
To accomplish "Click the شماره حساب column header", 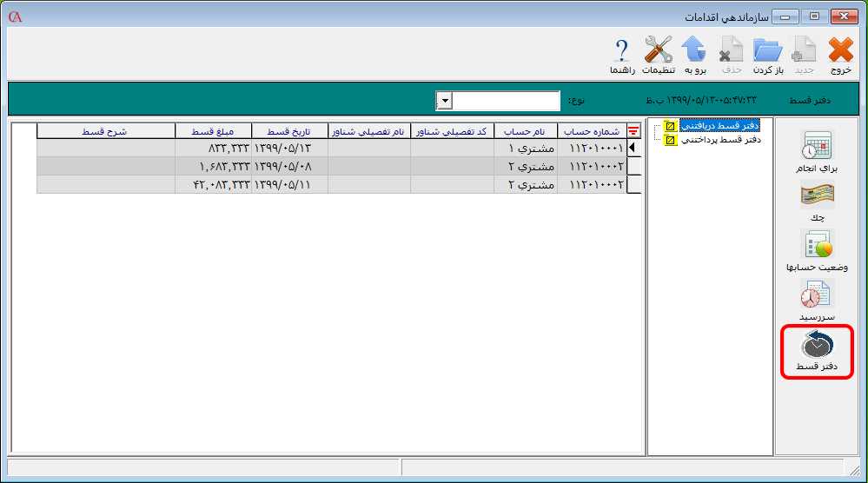I will click(x=591, y=131).
